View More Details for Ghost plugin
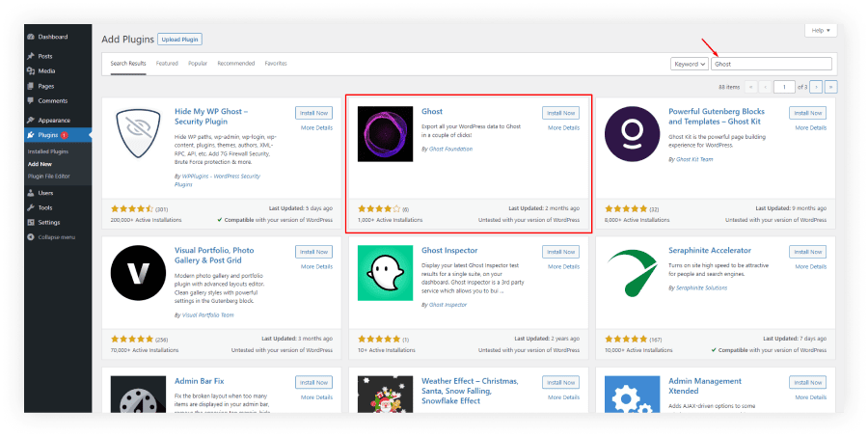This screenshot has width=868, height=437. 563,128
